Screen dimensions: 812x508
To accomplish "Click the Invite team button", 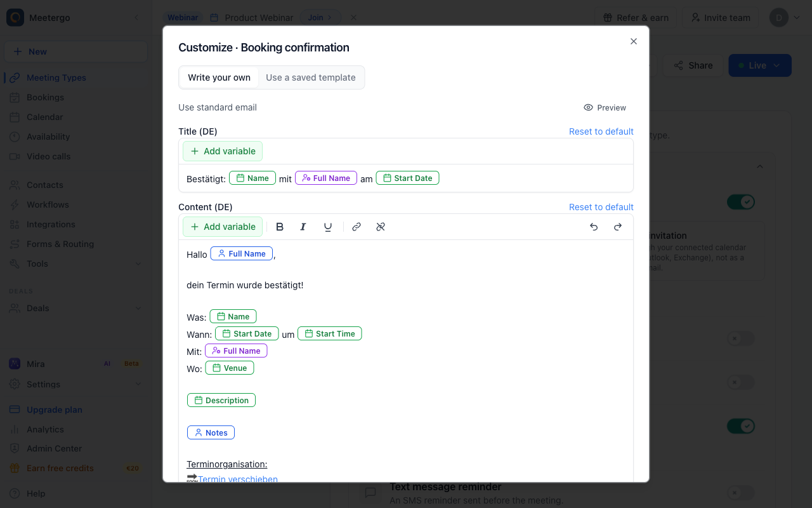I will 721,18.
